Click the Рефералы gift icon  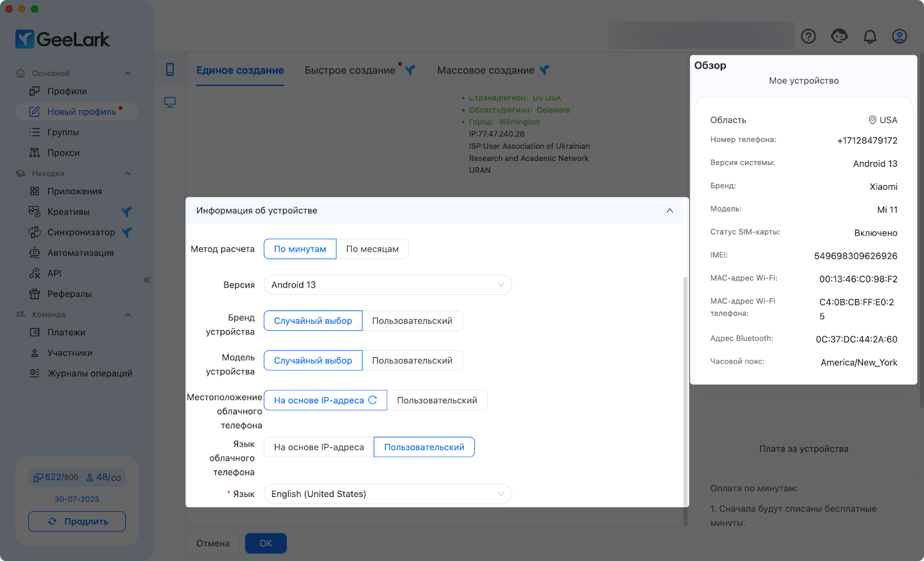35,294
